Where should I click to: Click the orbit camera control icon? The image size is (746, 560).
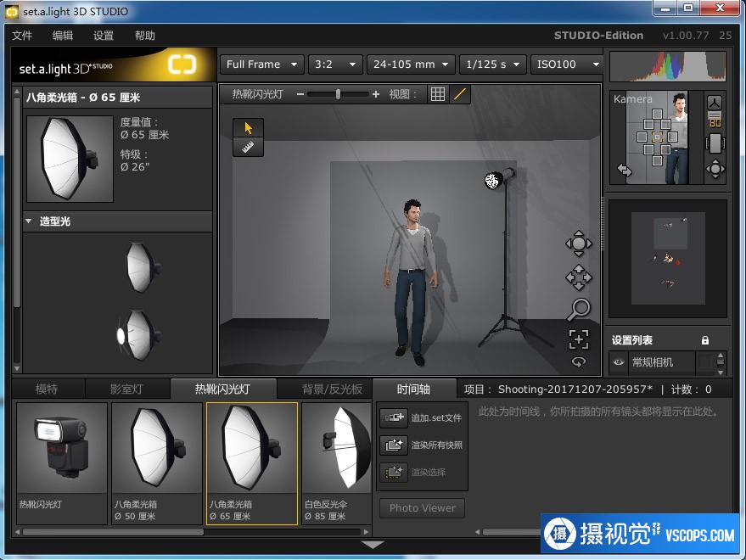coord(579,244)
